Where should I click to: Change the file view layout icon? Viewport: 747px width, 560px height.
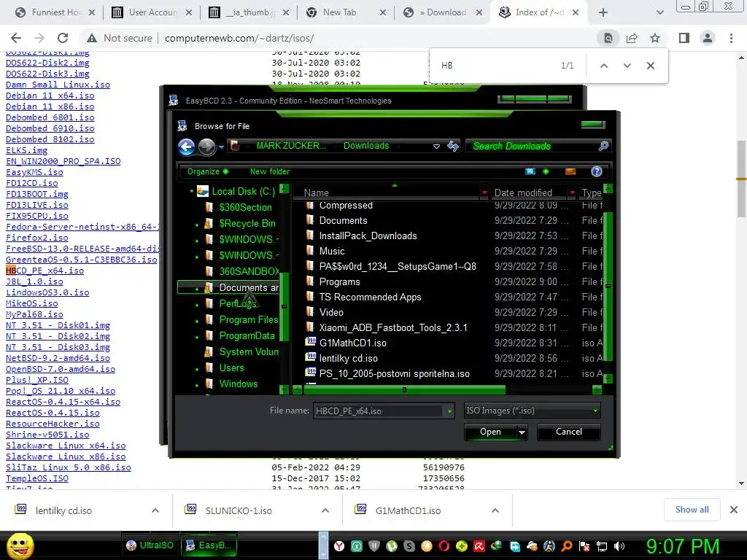(x=530, y=171)
